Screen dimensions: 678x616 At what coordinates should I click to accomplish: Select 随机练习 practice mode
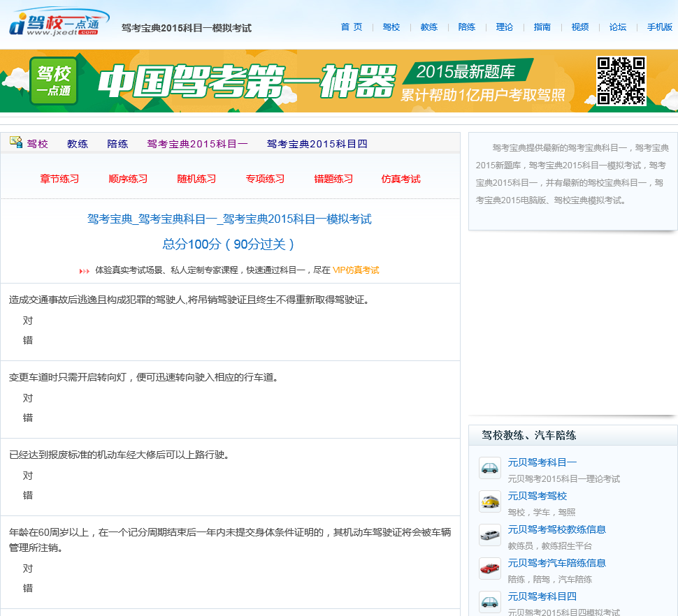196,179
